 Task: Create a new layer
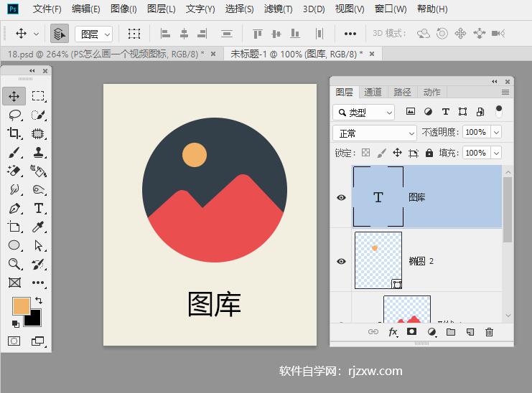[x=470, y=331]
